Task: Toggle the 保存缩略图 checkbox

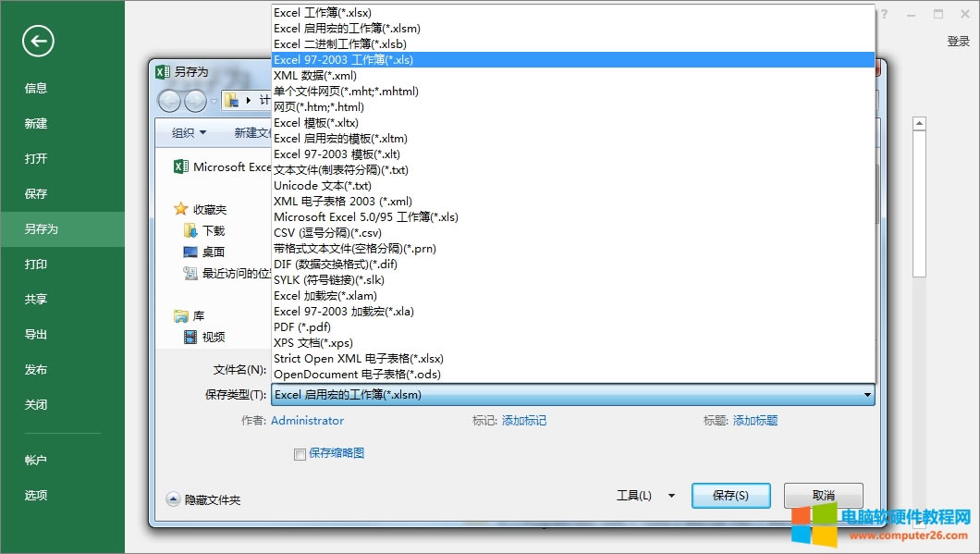Action: coord(300,454)
